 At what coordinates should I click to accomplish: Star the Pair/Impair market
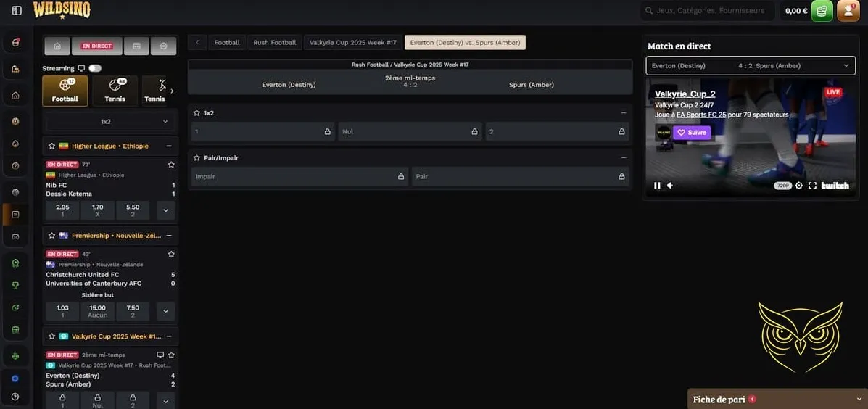coord(197,158)
